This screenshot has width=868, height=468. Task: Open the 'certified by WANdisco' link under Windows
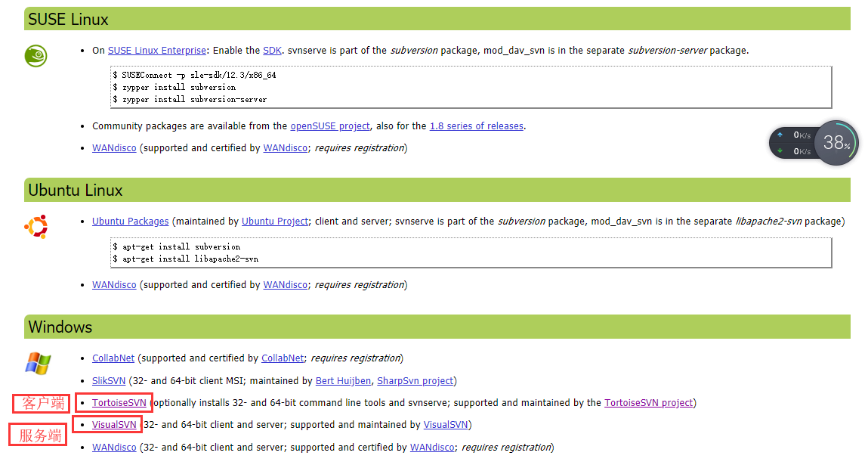click(432, 448)
